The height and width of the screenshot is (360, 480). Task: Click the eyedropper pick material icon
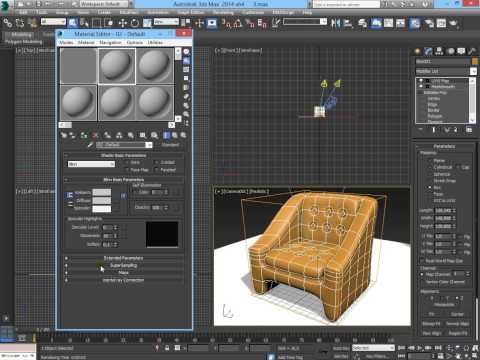90,145
